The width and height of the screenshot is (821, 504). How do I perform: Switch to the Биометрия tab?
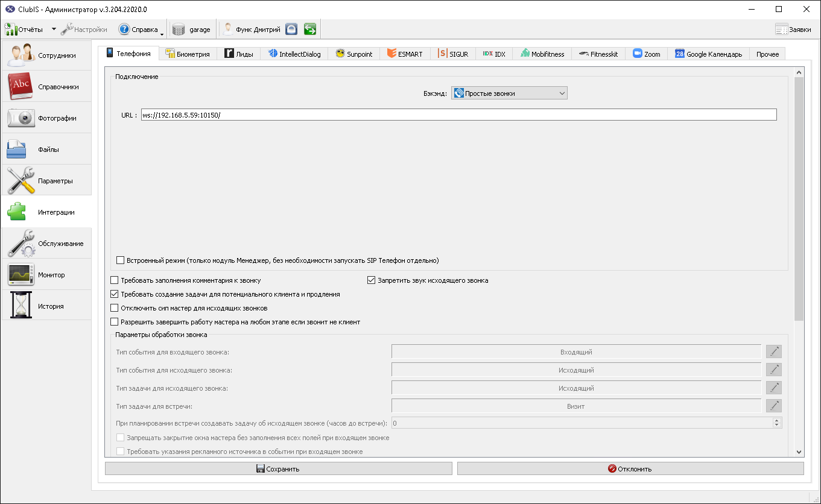click(188, 54)
